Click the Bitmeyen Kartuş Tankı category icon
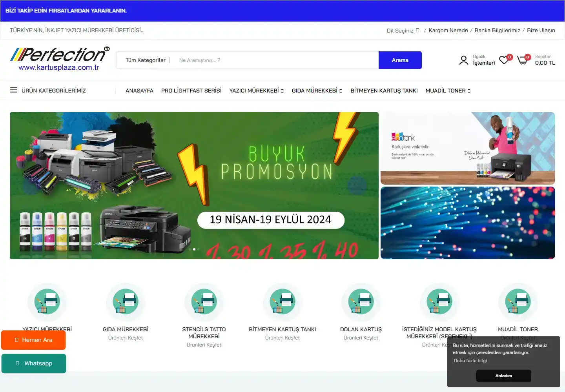 [x=282, y=302]
